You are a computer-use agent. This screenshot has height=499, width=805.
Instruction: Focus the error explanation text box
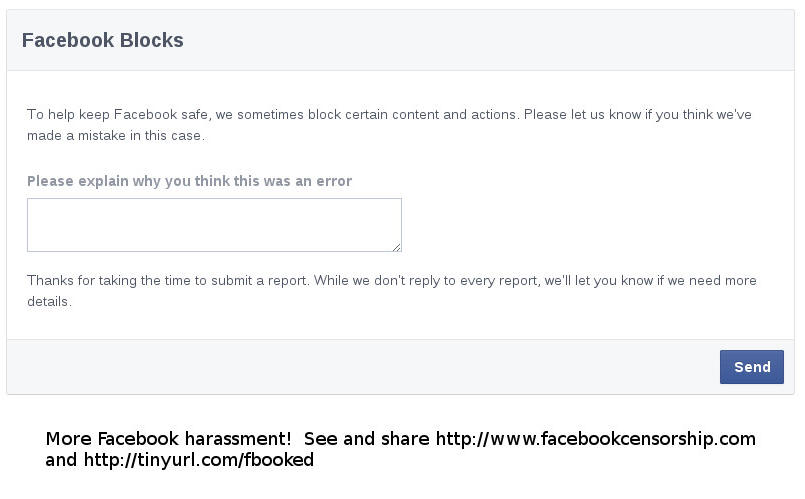214,225
